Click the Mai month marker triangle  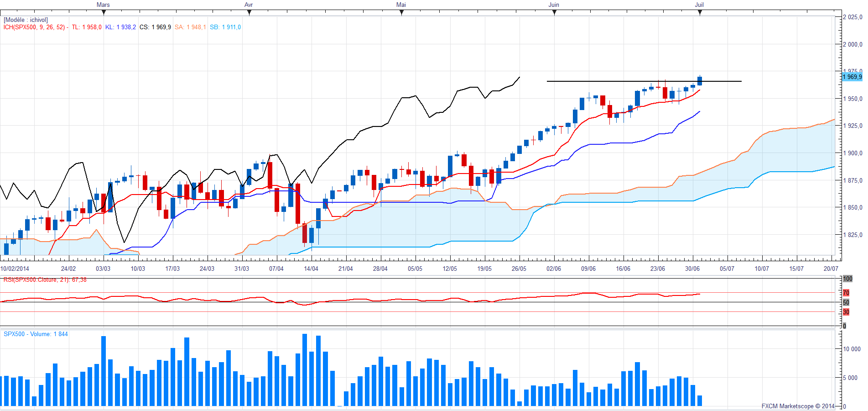click(x=401, y=13)
